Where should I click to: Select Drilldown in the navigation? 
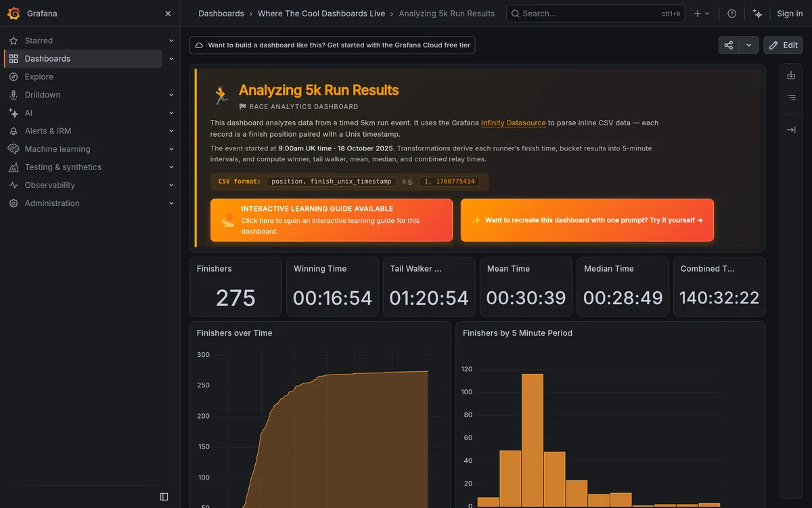click(43, 95)
